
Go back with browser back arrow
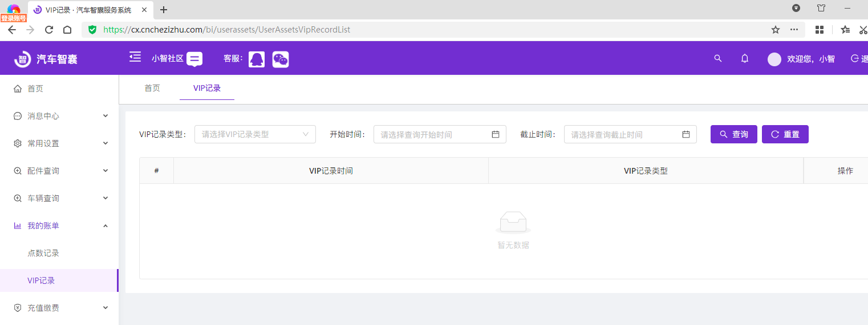coord(12,30)
